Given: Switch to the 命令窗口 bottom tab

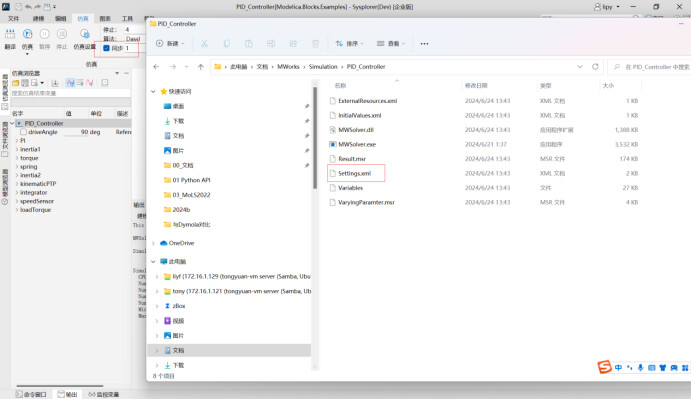Looking at the screenshot, I should (x=31, y=394).
